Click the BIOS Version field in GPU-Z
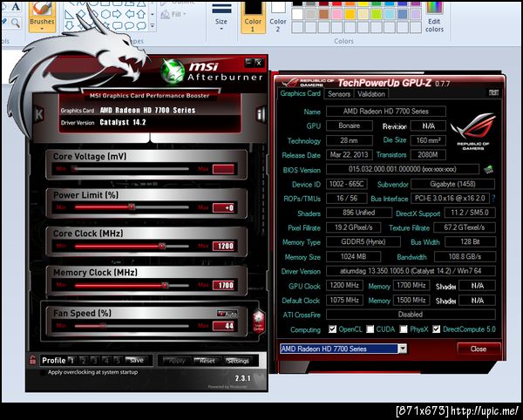 [403, 169]
